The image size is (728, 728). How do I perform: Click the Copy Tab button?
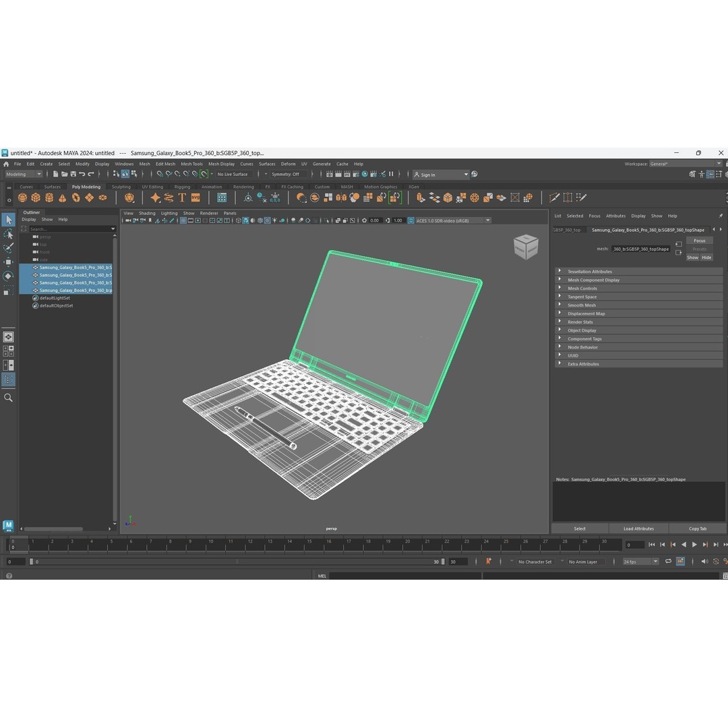click(698, 528)
